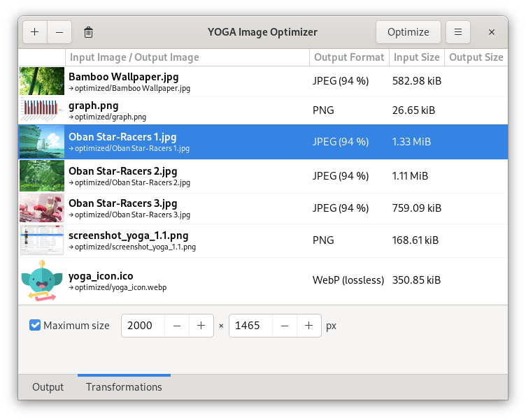Image resolution: width=526 pixels, height=420 pixels.
Task: Click the width input field showing 2000
Action: 143,326
